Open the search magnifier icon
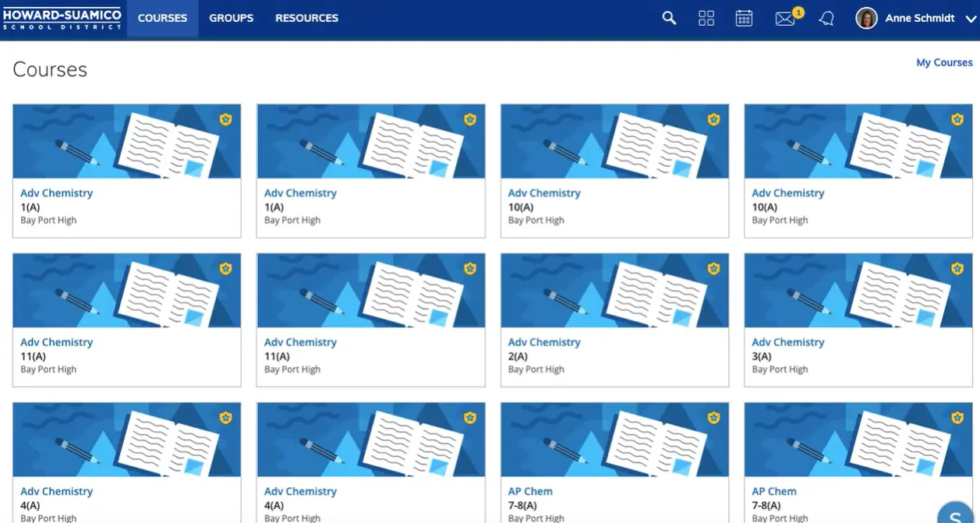Screen dimensions: 980x523 click(x=669, y=18)
